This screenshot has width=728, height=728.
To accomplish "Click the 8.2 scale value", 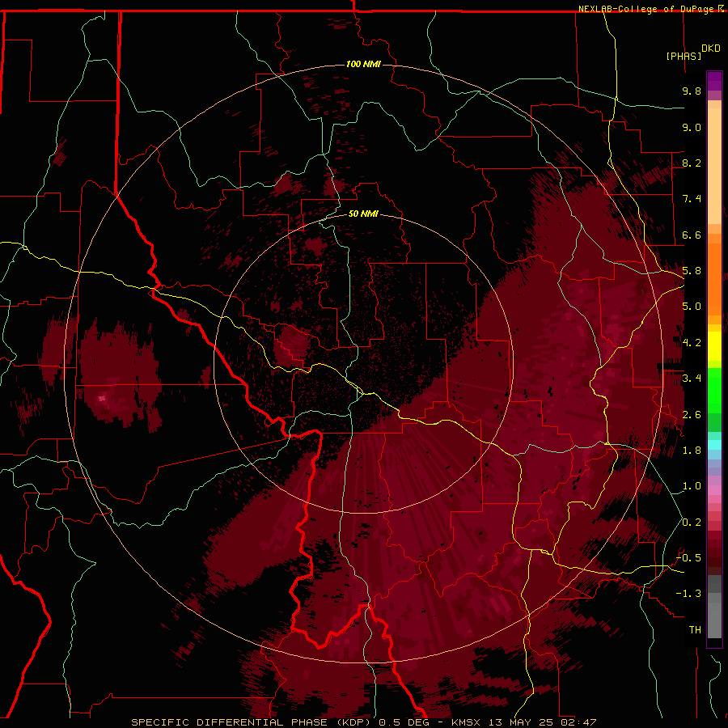I will [x=692, y=163].
